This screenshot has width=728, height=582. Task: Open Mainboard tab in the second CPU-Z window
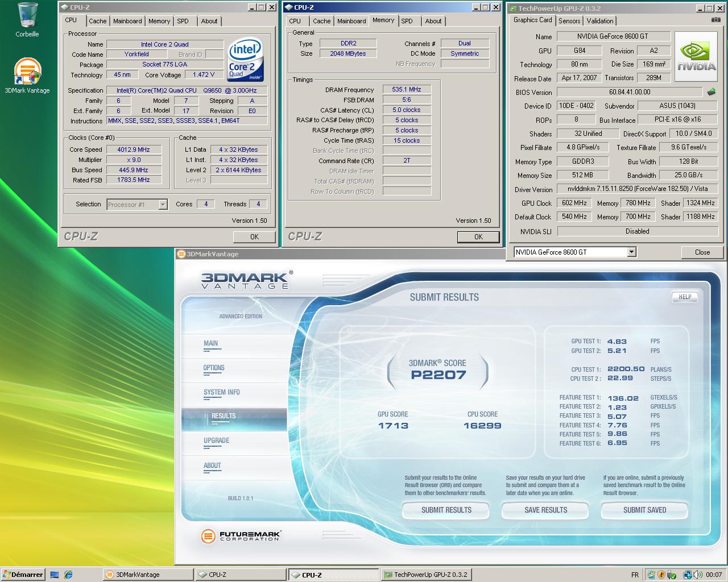[351, 21]
